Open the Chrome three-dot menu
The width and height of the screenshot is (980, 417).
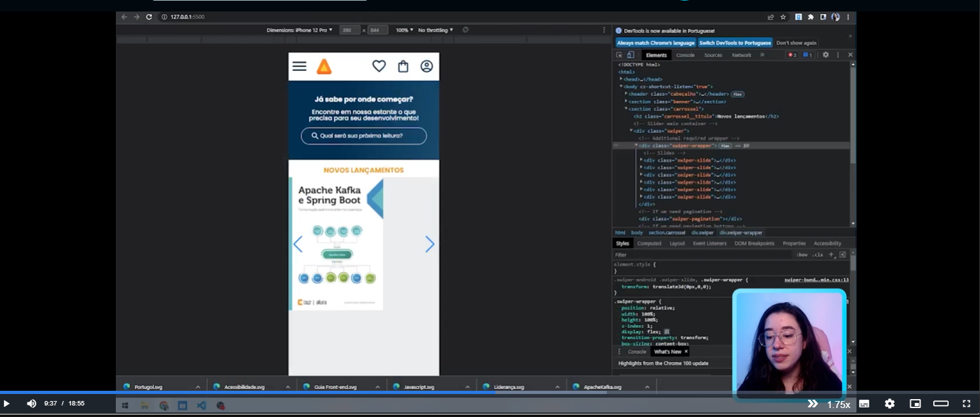click(x=848, y=17)
